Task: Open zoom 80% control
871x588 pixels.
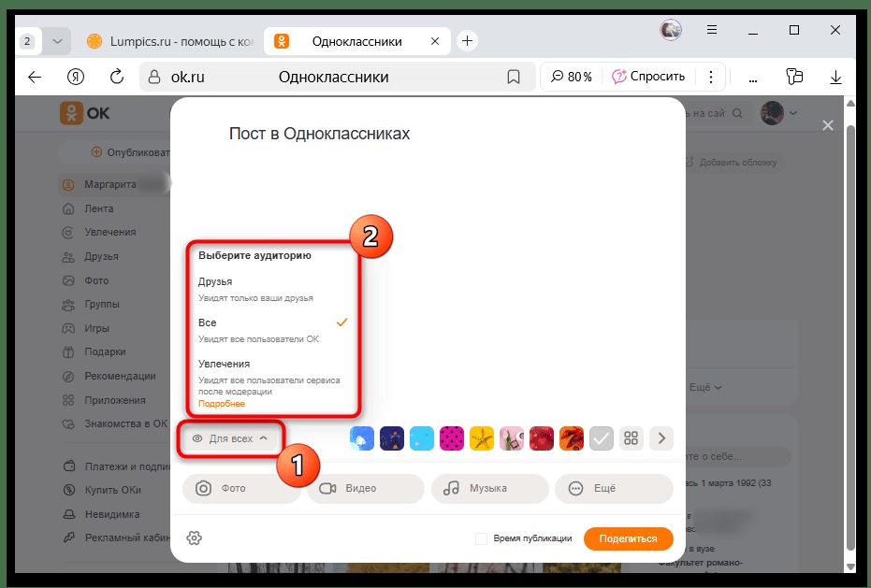Action: point(572,77)
